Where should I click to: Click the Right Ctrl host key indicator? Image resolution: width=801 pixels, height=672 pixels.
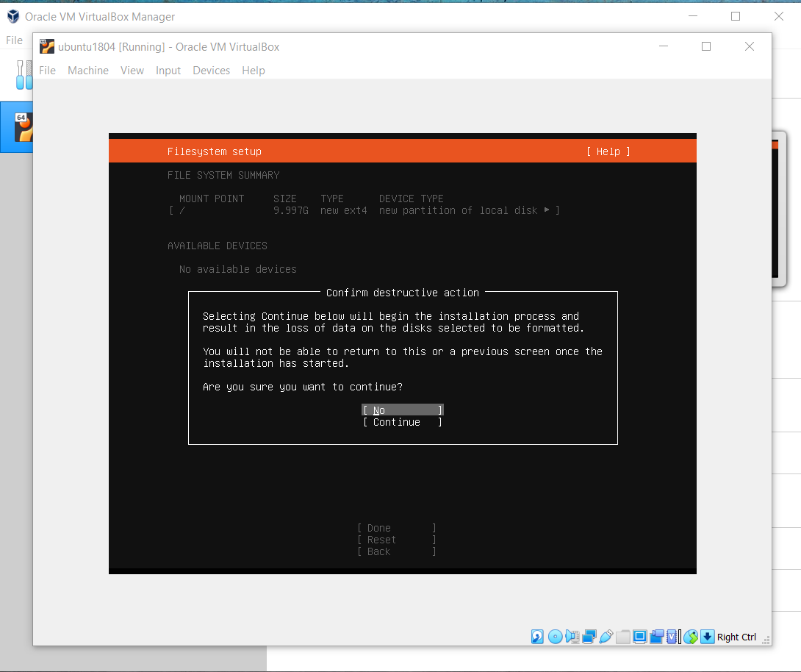[x=736, y=637]
